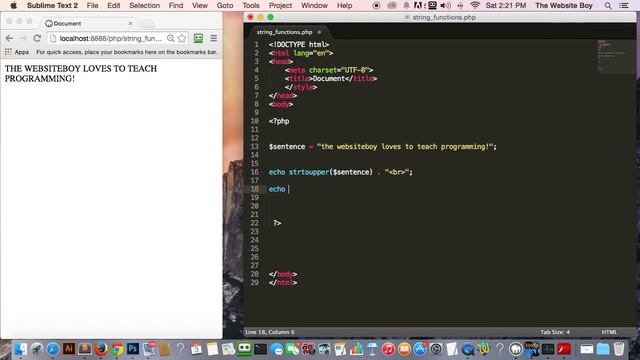Open the Window menu

point(314,5)
